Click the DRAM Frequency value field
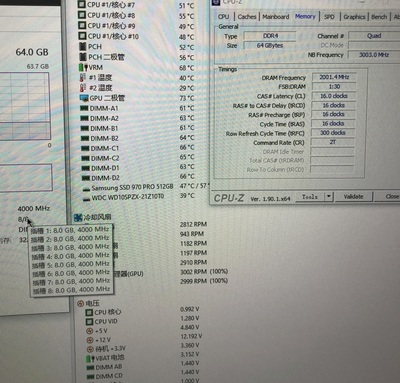This screenshot has height=383, width=400. (x=334, y=77)
